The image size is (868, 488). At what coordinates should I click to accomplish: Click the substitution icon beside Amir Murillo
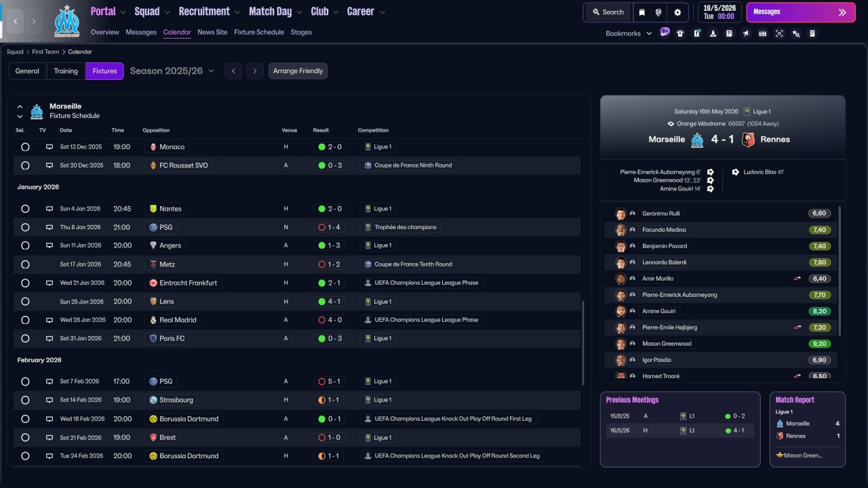coord(797,279)
